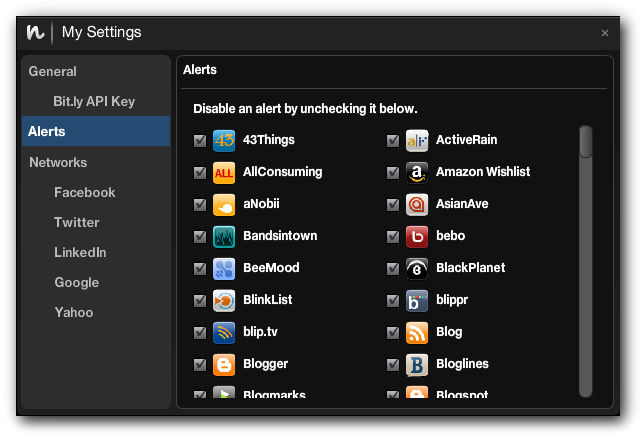The height and width of the screenshot is (440, 644).
Task: Click the AllConsuming service icon
Action: (x=224, y=173)
